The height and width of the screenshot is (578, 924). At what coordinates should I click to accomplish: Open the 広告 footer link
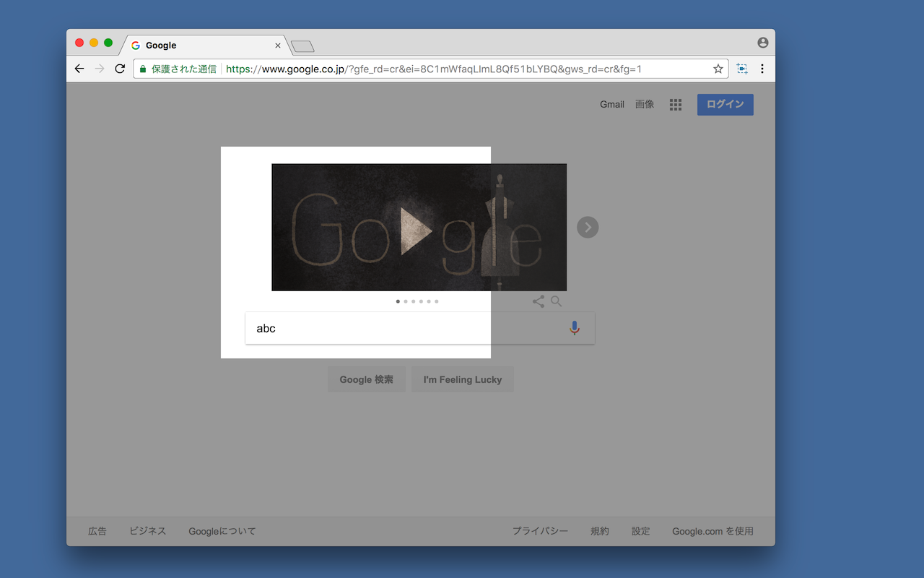coord(97,531)
